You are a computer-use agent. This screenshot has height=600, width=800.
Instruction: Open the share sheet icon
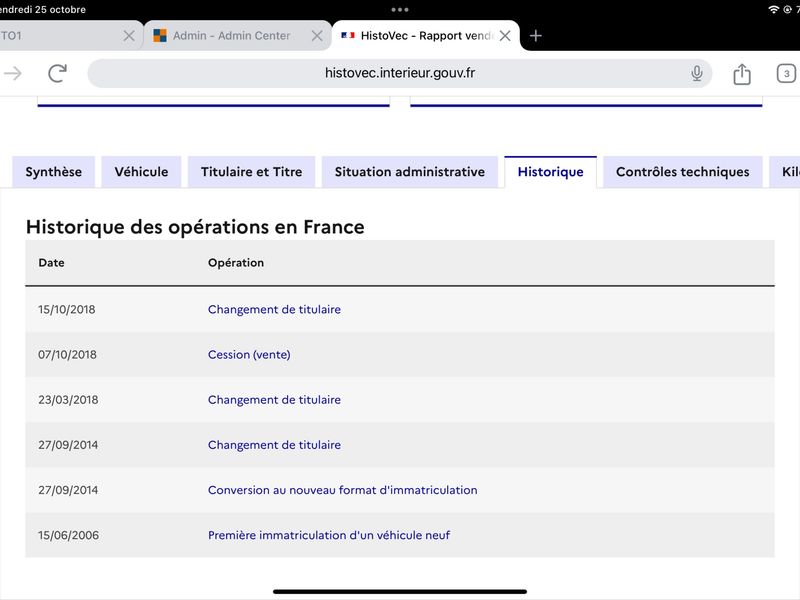click(741, 74)
